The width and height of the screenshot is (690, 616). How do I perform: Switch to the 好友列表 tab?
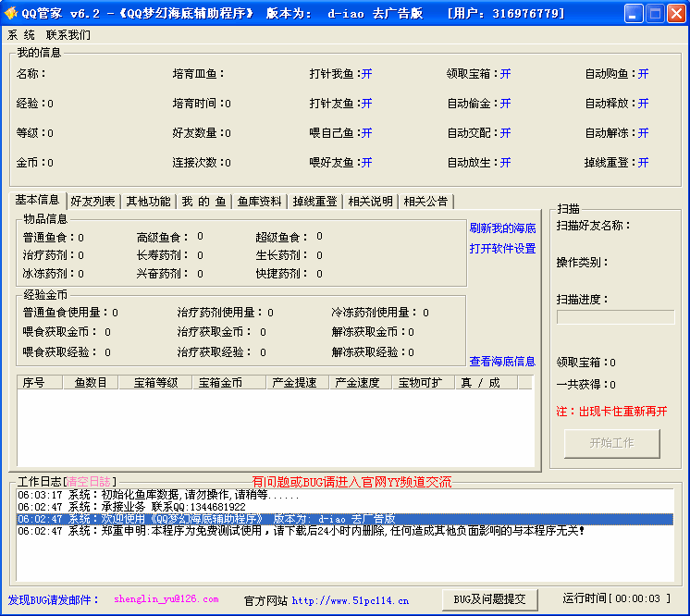coord(92,202)
